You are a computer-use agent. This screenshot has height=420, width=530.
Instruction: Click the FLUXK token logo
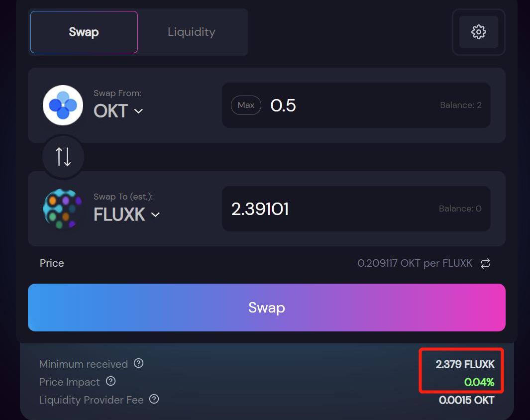(63, 209)
